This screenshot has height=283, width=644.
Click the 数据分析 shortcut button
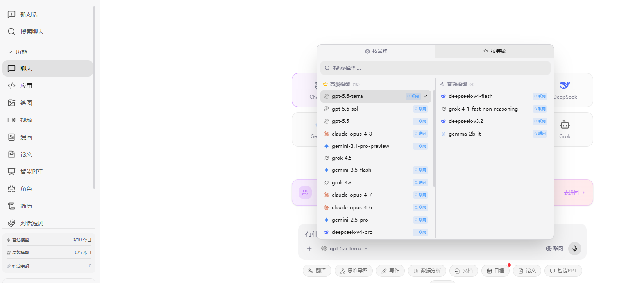click(x=427, y=271)
